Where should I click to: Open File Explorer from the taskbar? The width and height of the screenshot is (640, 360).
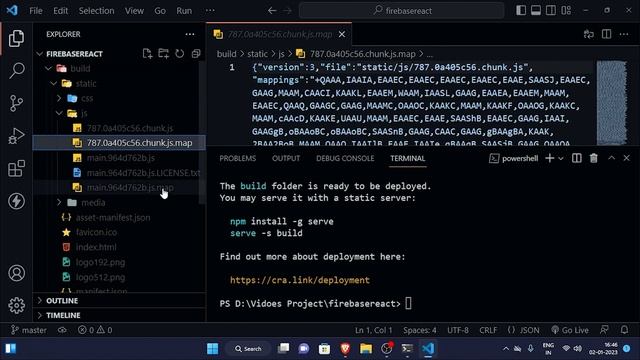[x=366, y=349]
